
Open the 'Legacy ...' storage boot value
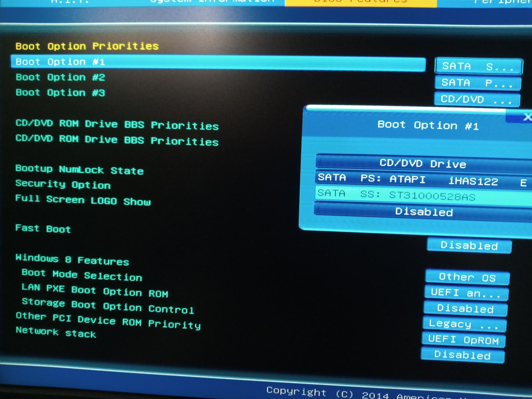pyautogui.click(x=464, y=324)
